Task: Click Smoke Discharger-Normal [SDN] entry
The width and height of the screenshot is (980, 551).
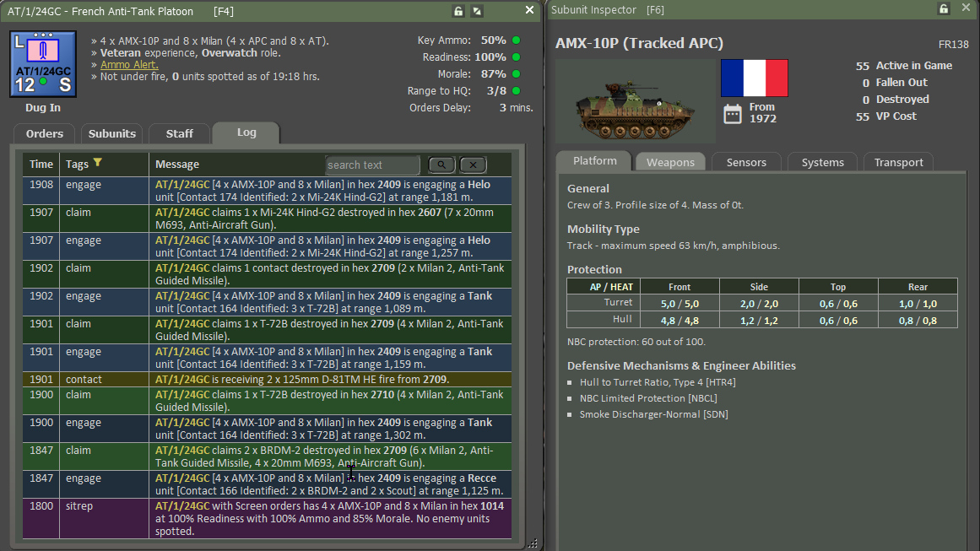Action: click(653, 414)
